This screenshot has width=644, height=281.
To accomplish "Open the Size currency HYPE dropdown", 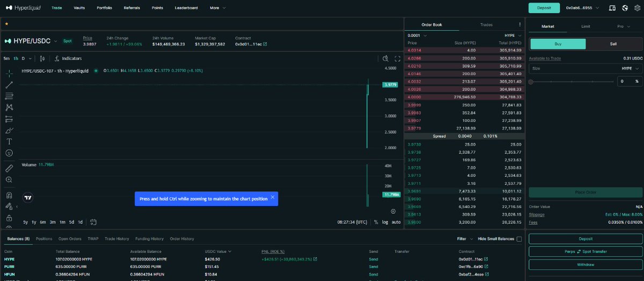I will point(630,68).
